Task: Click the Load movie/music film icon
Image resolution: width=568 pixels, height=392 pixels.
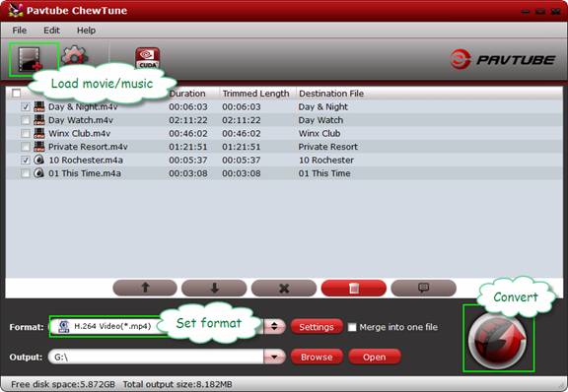Action: click(x=31, y=59)
